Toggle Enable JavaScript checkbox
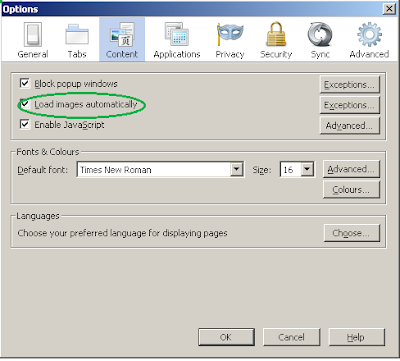This screenshot has height=361, width=400. coord(25,124)
